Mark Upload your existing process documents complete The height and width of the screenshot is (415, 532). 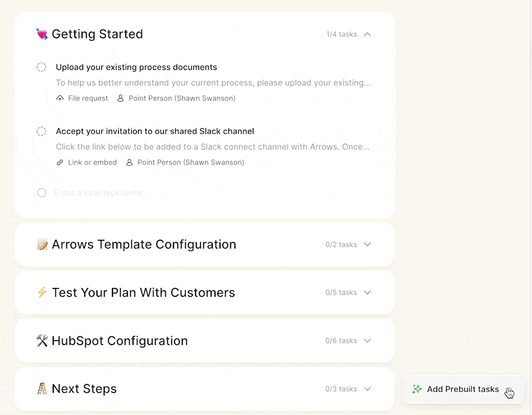pyautogui.click(x=42, y=67)
